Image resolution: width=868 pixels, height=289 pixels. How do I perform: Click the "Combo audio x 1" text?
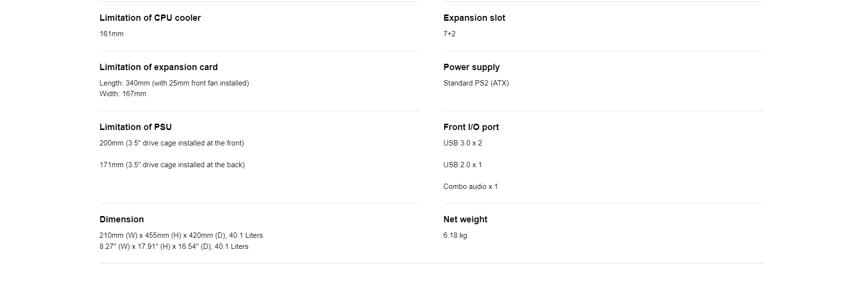pyautogui.click(x=470, y=187)
